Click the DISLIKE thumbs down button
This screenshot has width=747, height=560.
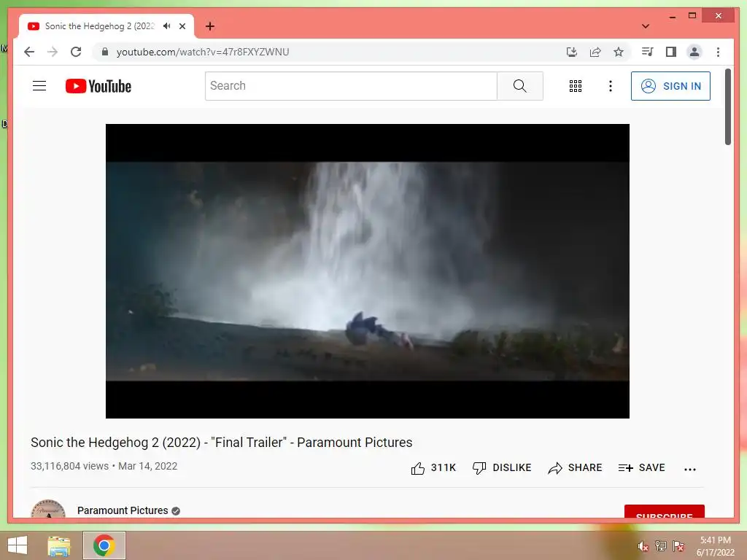pos(502,468)
